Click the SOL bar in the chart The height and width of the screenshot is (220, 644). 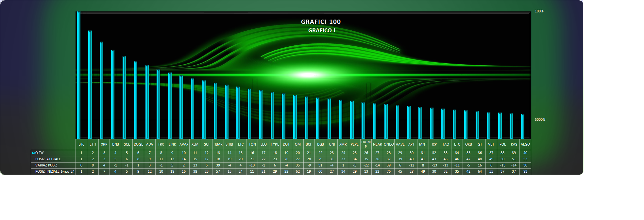(124, 98)
